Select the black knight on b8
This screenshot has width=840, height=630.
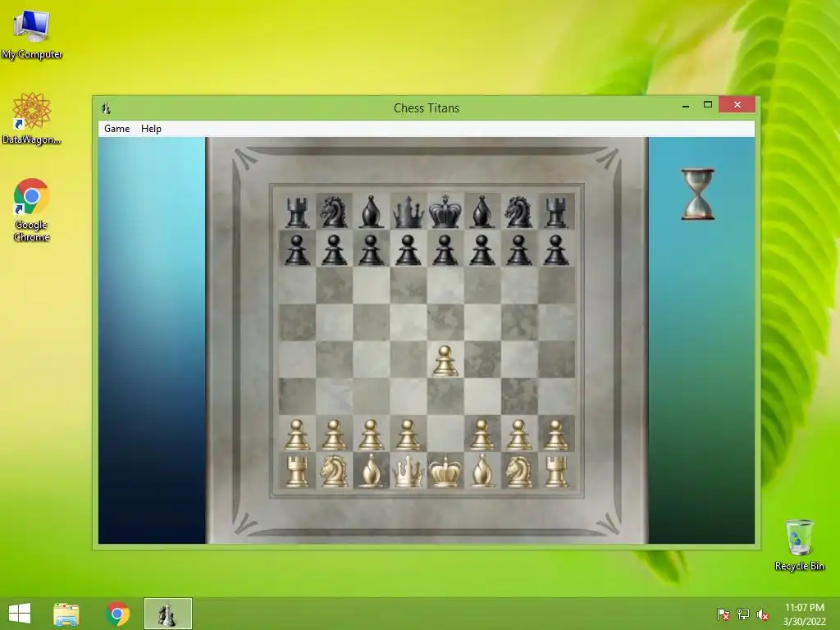335,212
